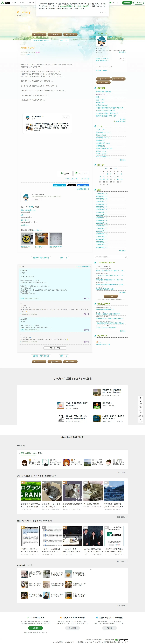
Task: Click the コメントする button below comments
Action: [55, 348]
